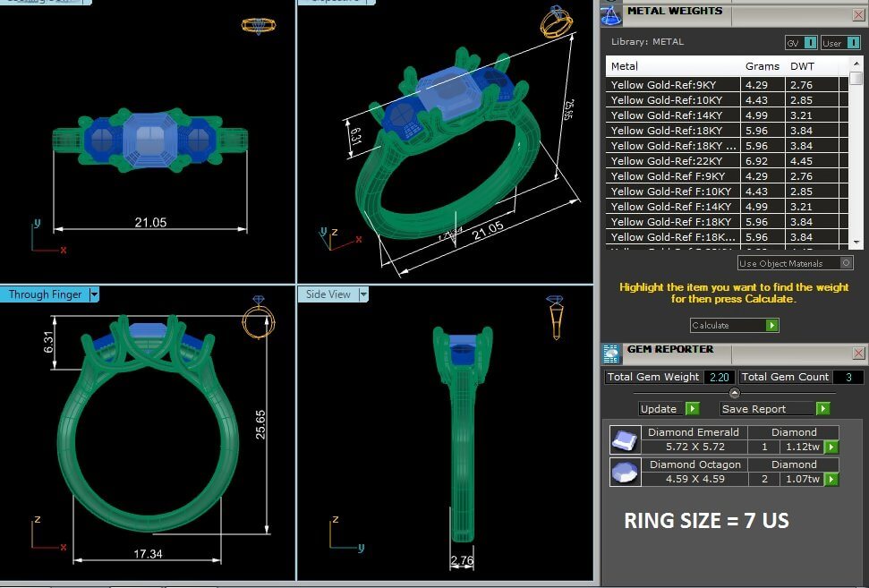The height and width of the screenshot is (588, 869).
Task: Click the Gem Reporter panel icon
Action: point(611,353)
